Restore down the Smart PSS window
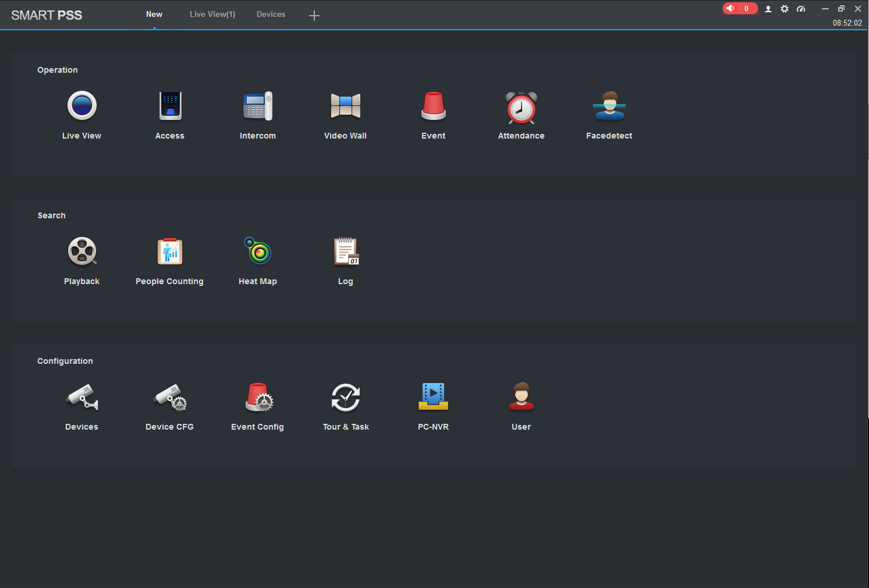Viewport: 869px width, 588px height. [841, 9]
